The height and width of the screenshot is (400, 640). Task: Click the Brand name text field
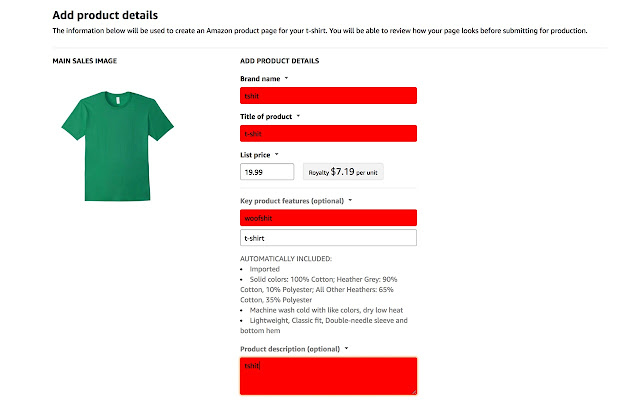coord(328,96)
